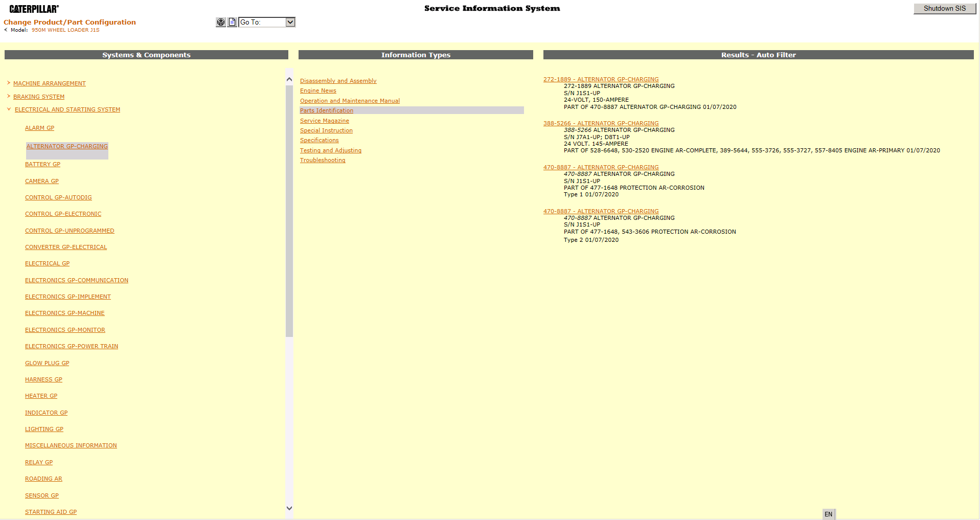Open ELECTRONICS GP-COMMUNICATION component
The height and width of the screenshot is (520, 980).
77,280
